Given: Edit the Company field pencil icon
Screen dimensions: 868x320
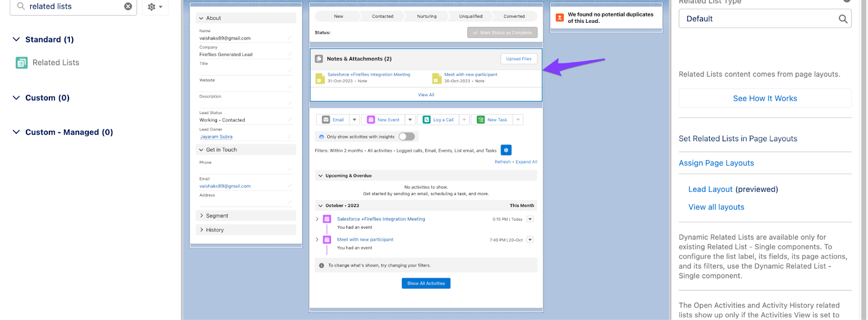Looking at the screenshot, I should pos(290,54).
